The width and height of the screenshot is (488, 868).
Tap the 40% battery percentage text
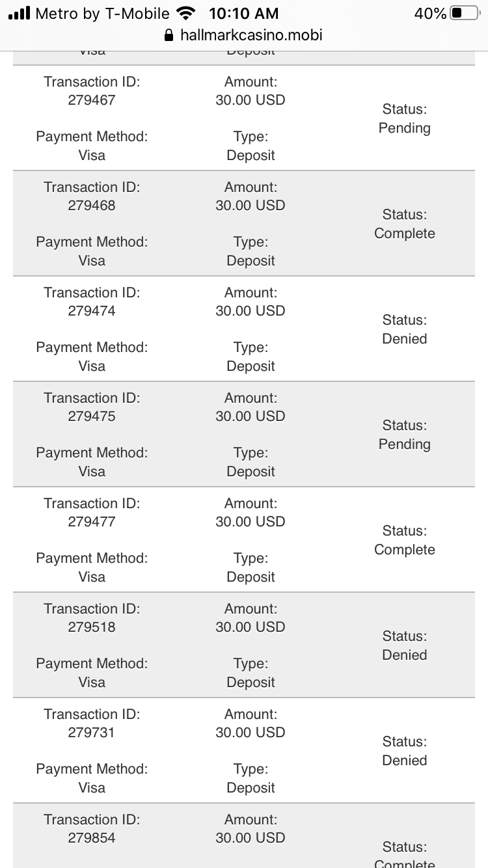pos(430,13)
